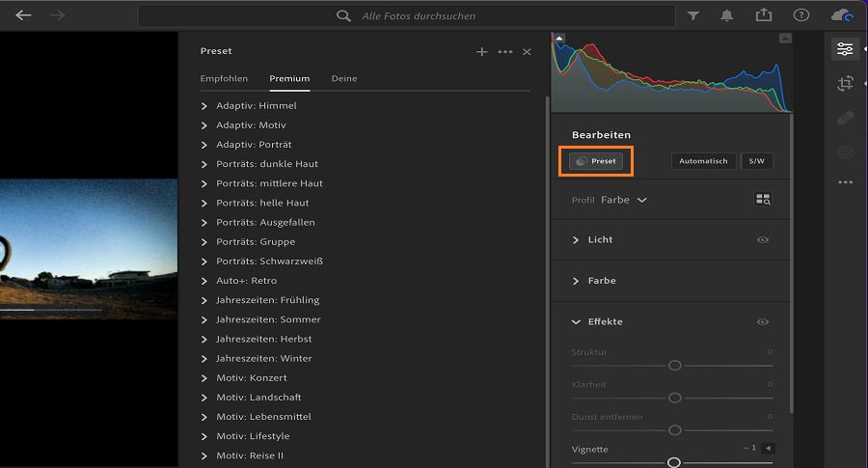The image size is (868, 468).
Task: Expand Auto+: Retro presets
Action: [203, 281]
